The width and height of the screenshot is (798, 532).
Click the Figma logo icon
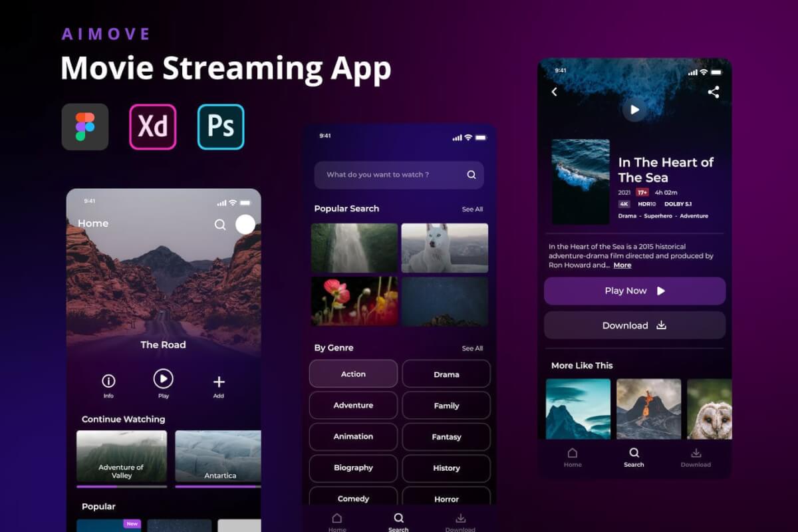pyautogui.click(x=85, y=126)
